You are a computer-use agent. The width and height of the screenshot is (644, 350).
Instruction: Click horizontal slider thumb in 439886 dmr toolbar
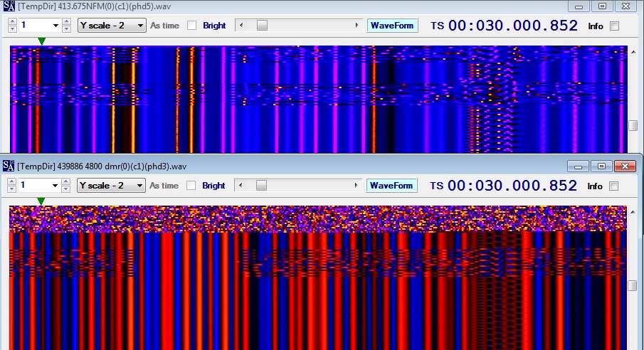coord(261,186)
